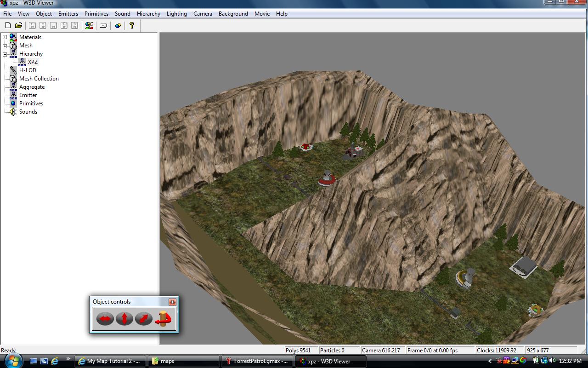Click the flat gray slab toolbar icon
The image size is (588, 368).
pyautogui.click(x=103, y=25)
